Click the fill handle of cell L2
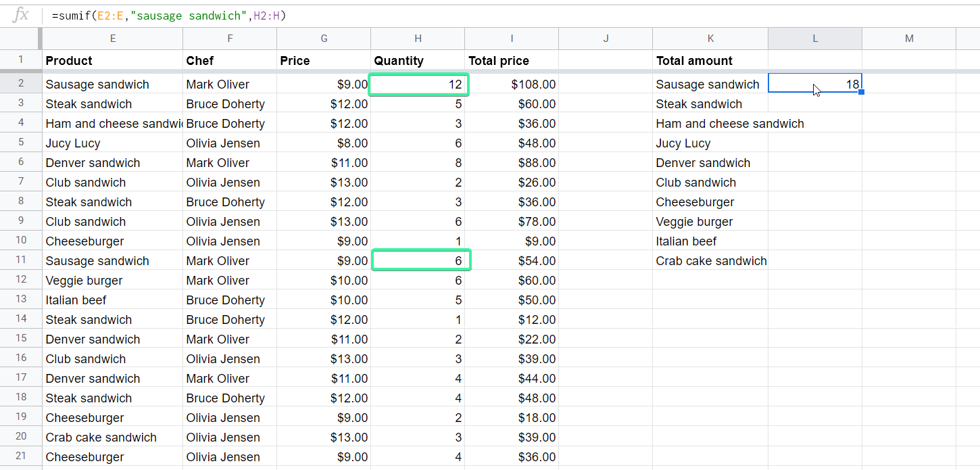Image resolution: width=980 pixels, height=470 pixels. click(x=862, y=92)
